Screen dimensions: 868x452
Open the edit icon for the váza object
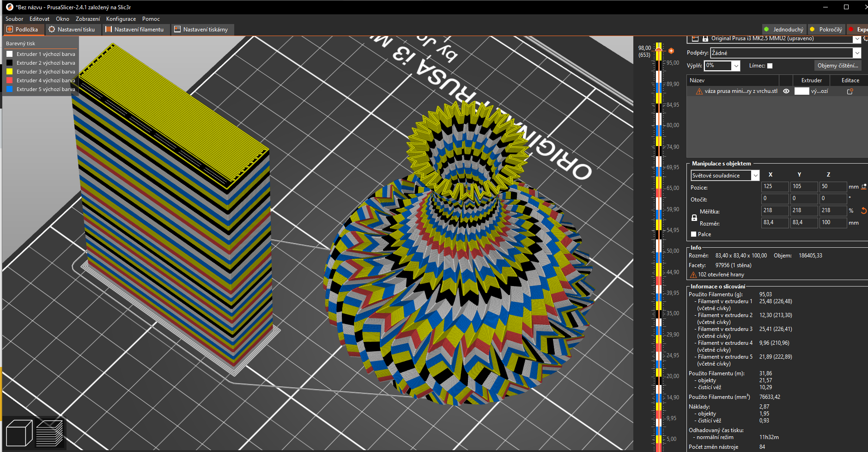point(850,91)
